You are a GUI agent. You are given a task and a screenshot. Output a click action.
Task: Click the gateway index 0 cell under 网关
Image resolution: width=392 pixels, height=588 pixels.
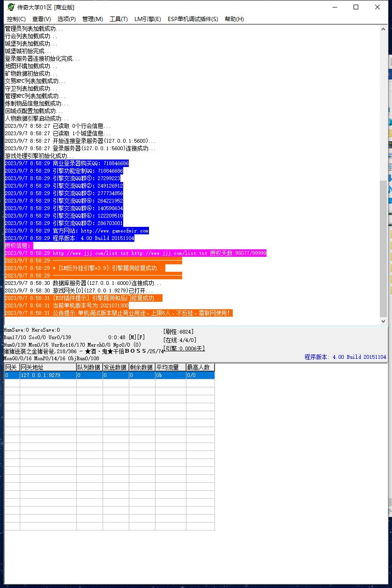[x=12, y=375]
